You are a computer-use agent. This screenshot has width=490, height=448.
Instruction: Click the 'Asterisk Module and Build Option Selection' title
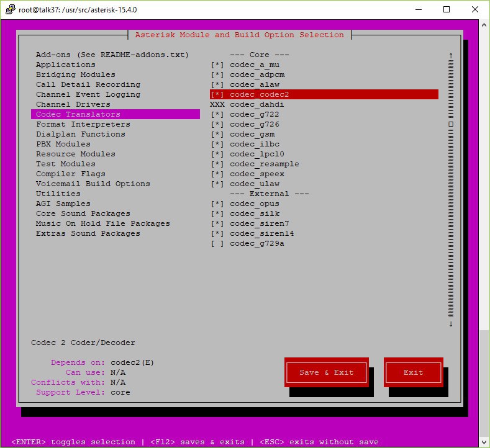click(x=239, y=35)
